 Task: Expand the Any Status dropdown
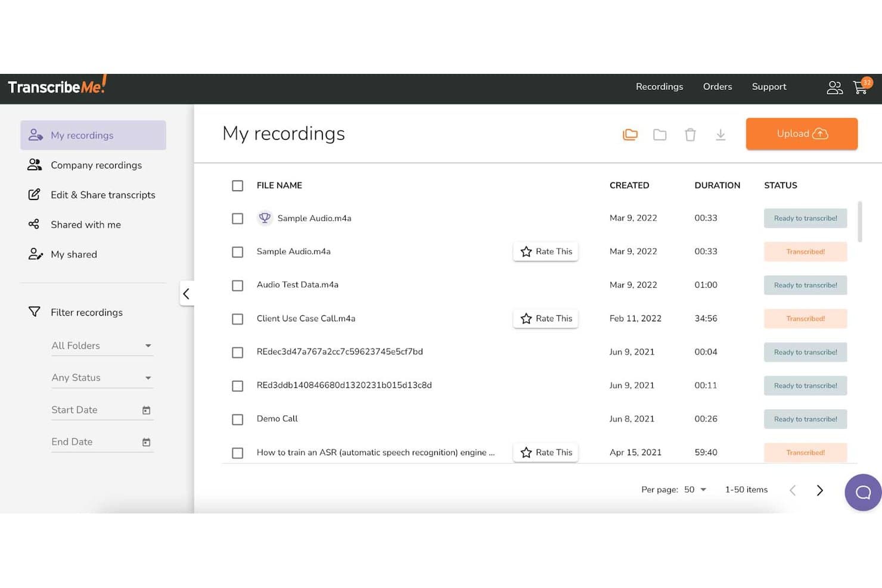tap(102, 378)
